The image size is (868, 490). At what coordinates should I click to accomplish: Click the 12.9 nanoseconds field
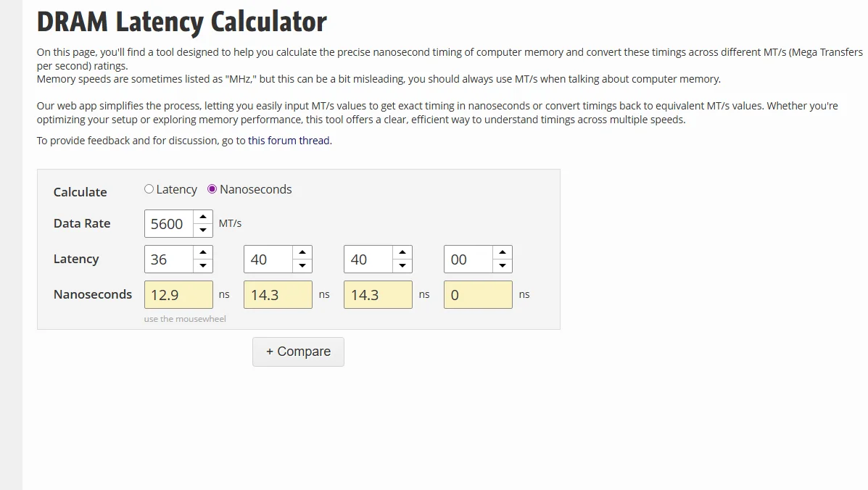pyautogui.click(x=178, y=295)
